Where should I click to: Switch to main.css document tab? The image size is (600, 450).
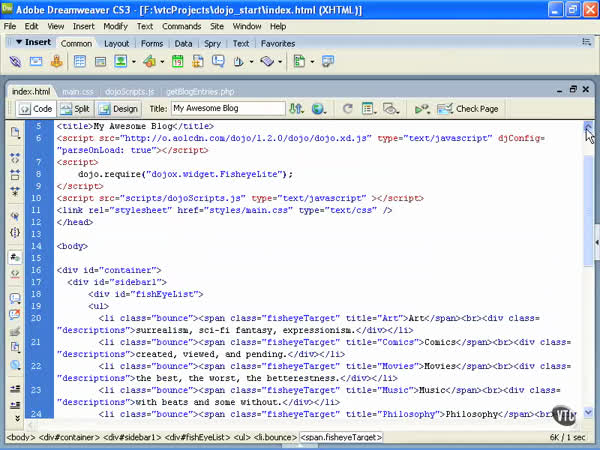click(x=77, y=91)
